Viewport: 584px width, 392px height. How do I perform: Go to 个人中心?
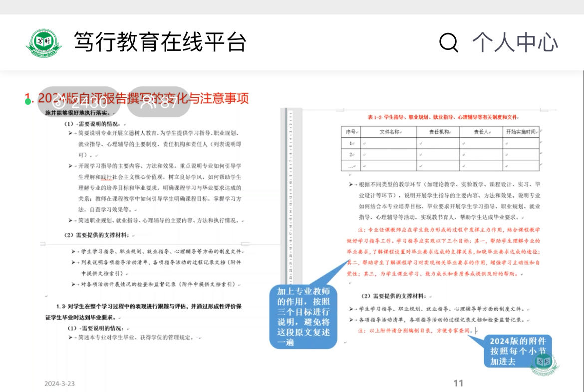pos(516,42)
